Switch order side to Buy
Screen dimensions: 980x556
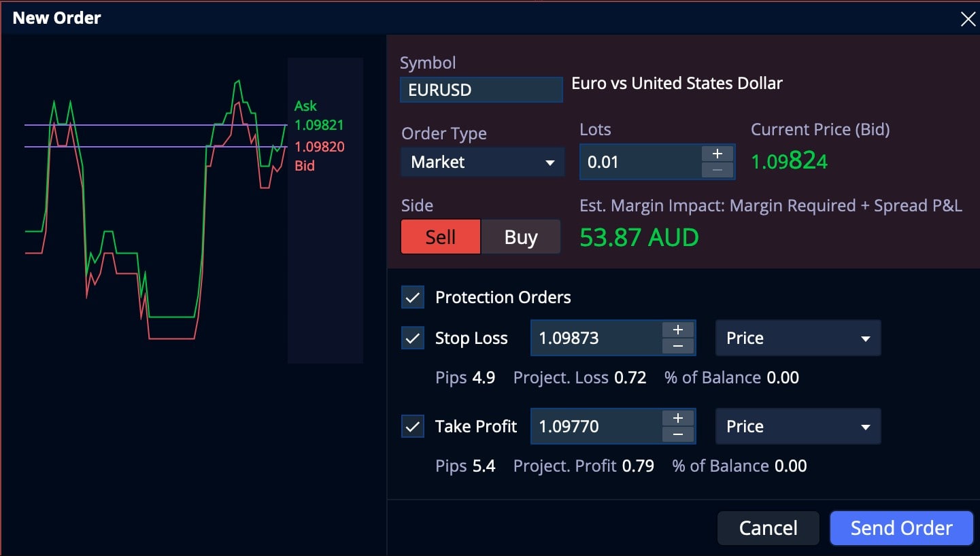tap(521, 237)
